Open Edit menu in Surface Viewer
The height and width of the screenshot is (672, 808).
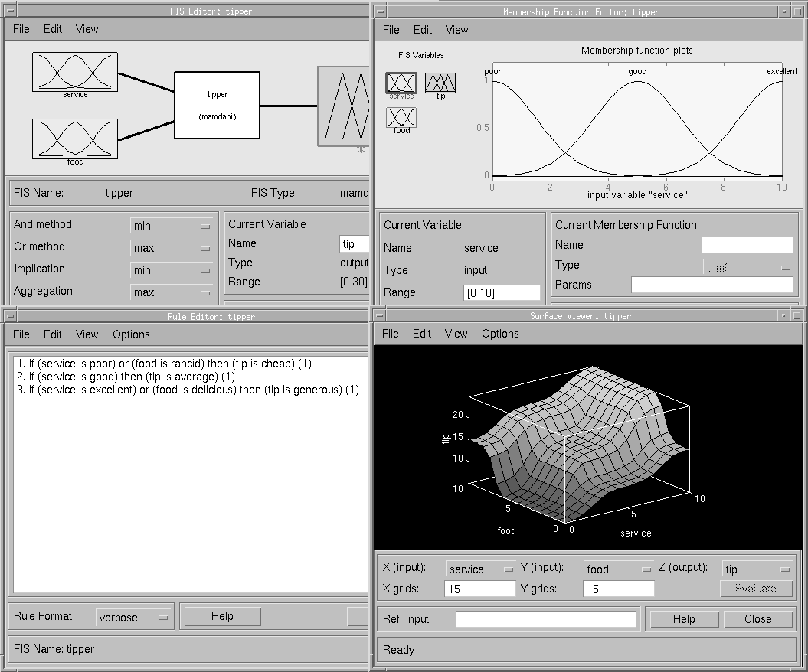coord(421,334)
